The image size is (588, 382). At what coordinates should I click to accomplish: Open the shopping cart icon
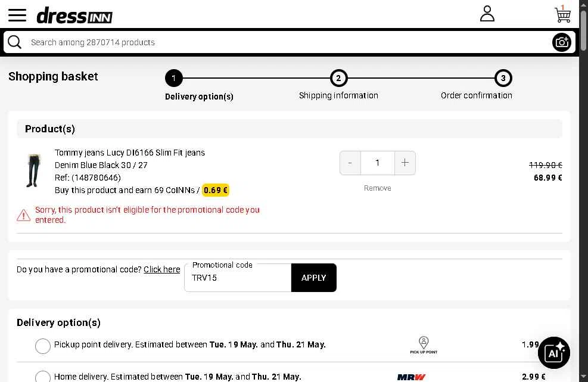click(562, 14)
